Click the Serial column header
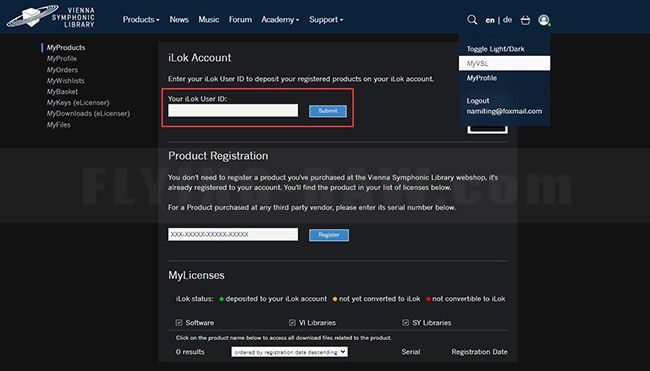 tap(411, 352)
